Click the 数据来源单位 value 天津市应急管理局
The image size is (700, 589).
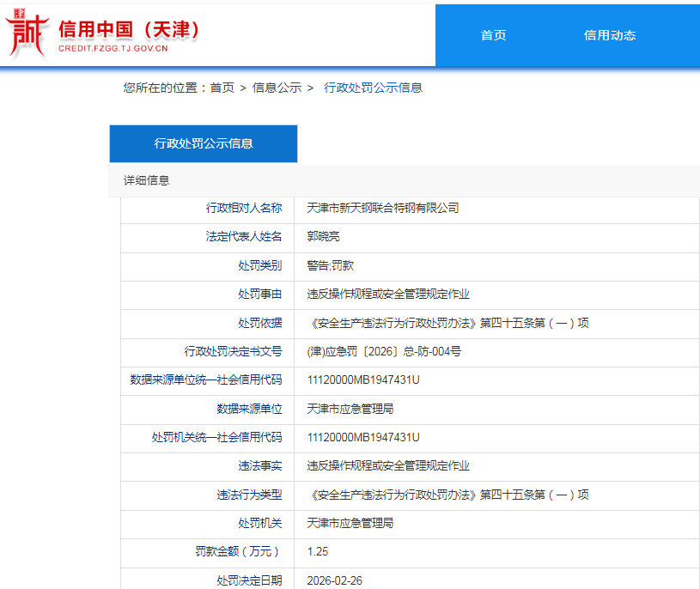[350, 409]
